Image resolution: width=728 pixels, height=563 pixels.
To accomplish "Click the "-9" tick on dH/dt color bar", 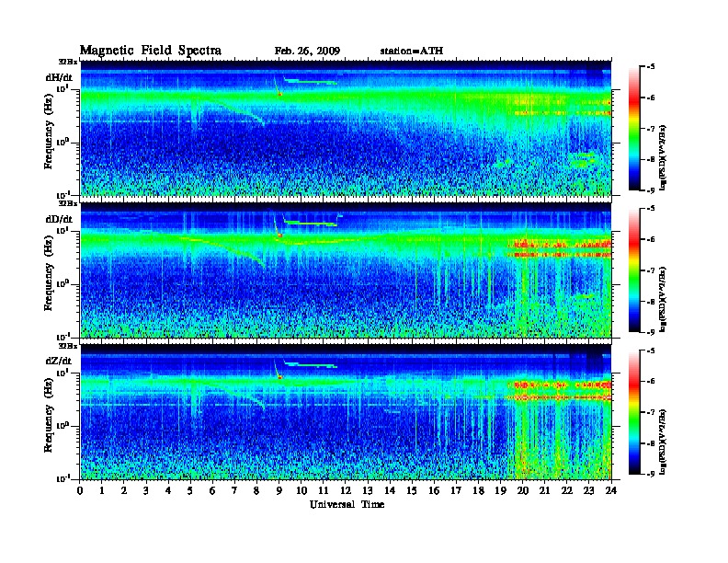I will (651, 190).
